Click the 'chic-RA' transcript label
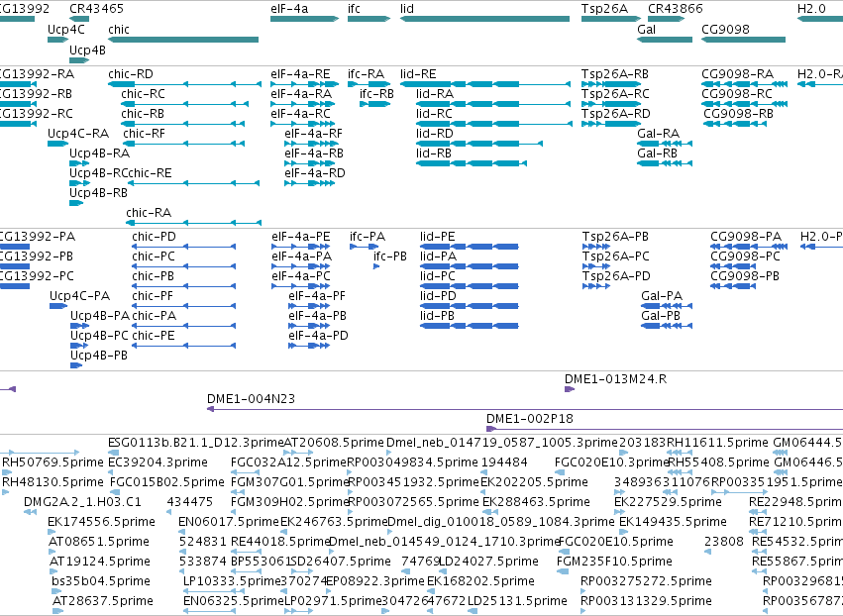This screenshot has height=616, width=843. pyautogui.click(x=149, y=212)
